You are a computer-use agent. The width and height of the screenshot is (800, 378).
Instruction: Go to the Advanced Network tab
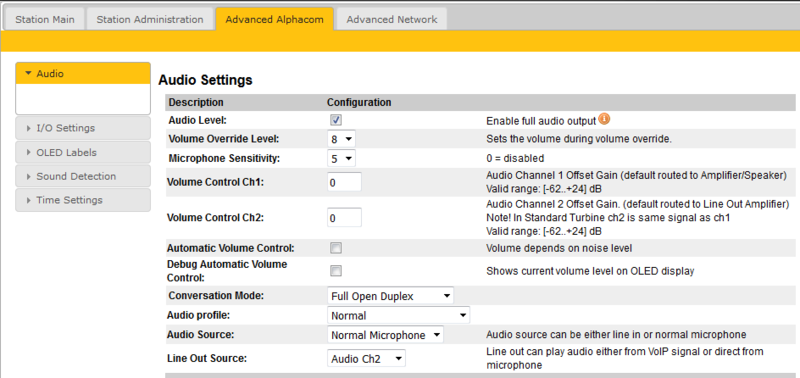point(391,19)
